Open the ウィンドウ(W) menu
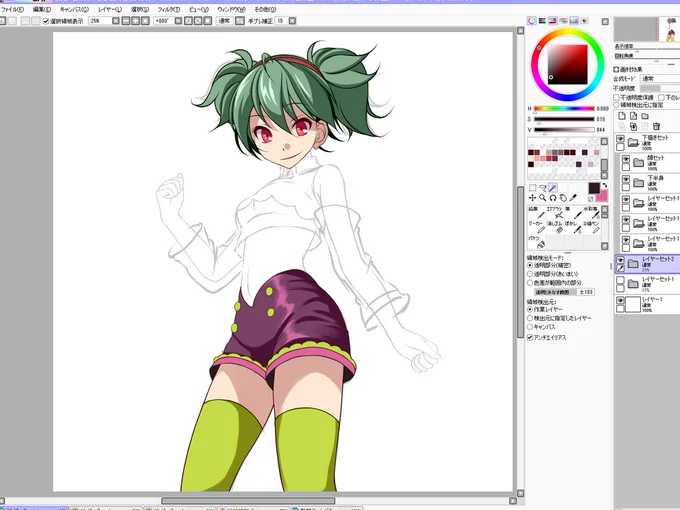This screenshot has height=510, width=680. (x=232, y=9)
